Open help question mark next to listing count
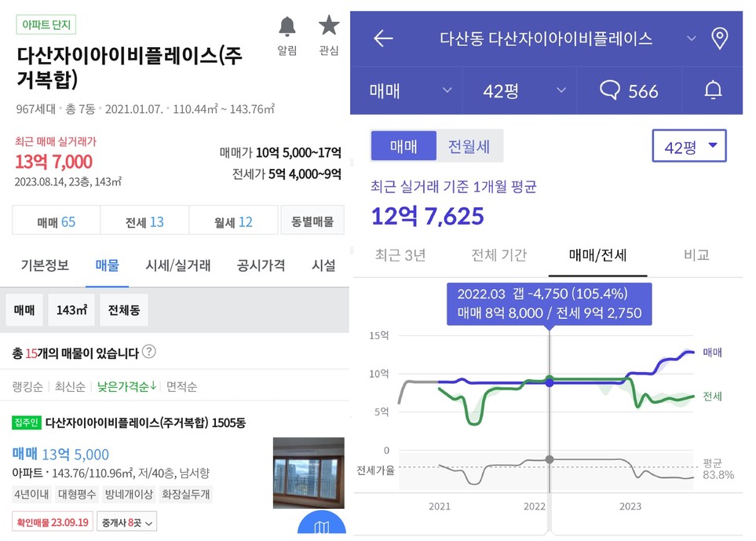756x541 pixels. (x=149, y=352)
